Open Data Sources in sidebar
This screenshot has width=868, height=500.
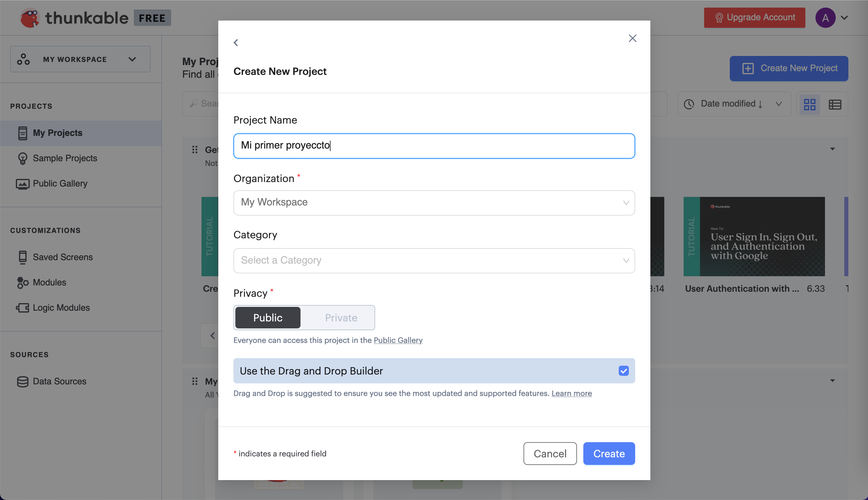tap(59, 381)
